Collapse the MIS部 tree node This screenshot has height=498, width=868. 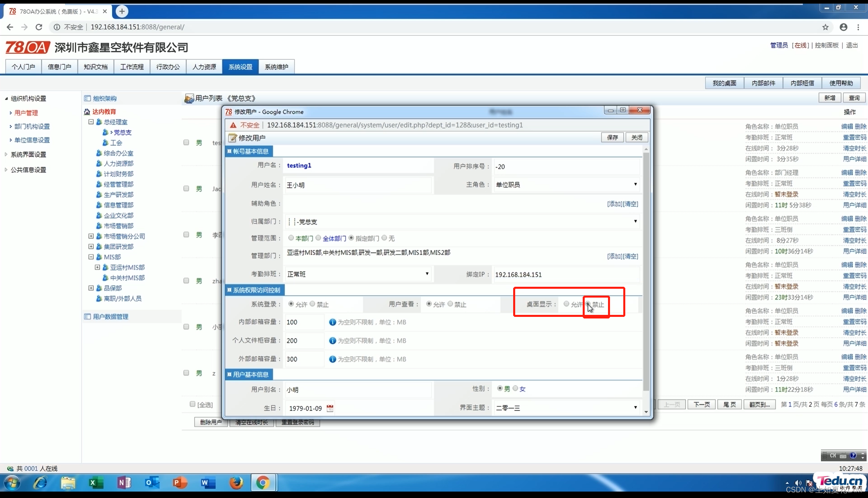pyautogui.click(x=91, y=257)
